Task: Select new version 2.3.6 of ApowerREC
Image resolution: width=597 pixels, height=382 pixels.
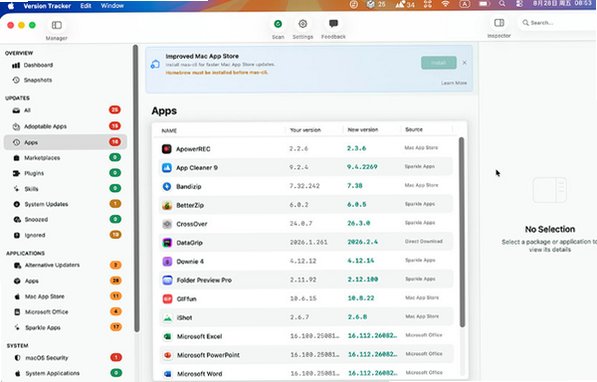Action: [x=356, y=148]
